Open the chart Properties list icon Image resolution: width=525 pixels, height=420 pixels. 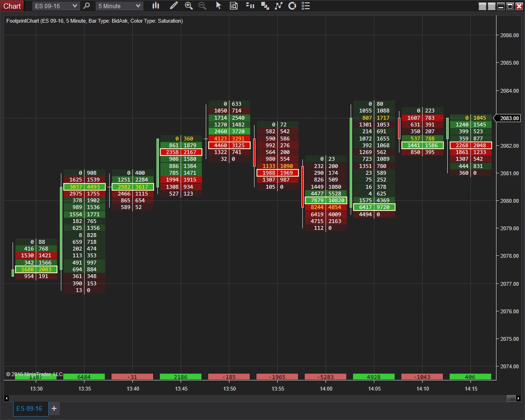pyautogui.click(x=306, y=6)
